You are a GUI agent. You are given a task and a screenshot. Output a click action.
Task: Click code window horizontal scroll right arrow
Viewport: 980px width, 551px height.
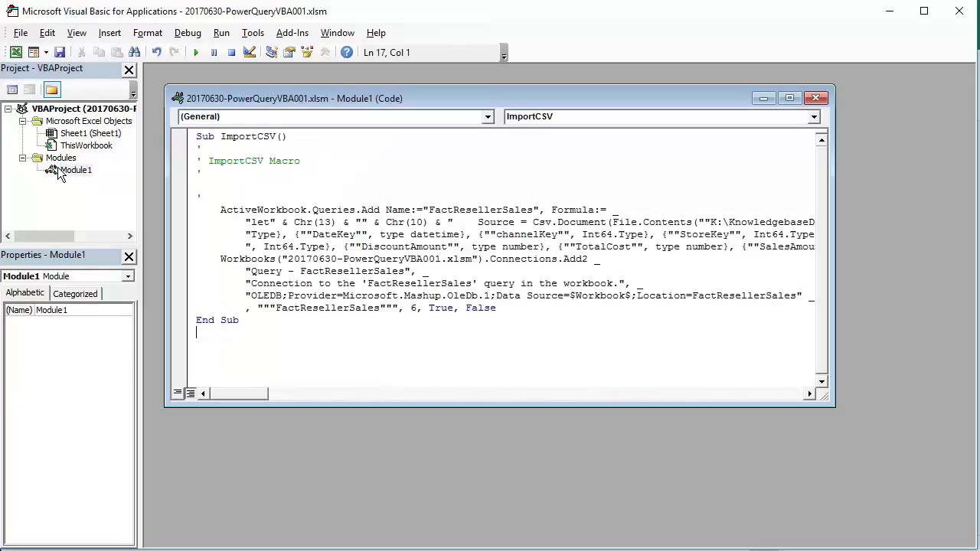809,393
